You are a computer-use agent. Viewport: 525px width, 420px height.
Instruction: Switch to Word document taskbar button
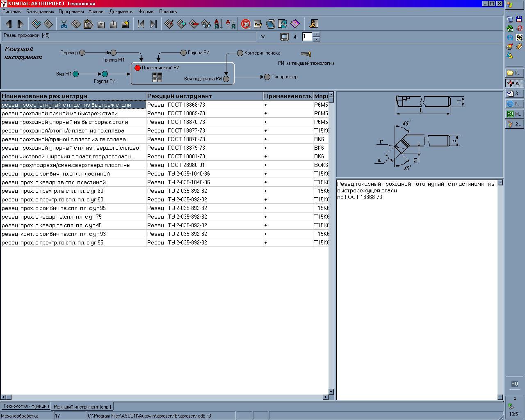(514, 93)
